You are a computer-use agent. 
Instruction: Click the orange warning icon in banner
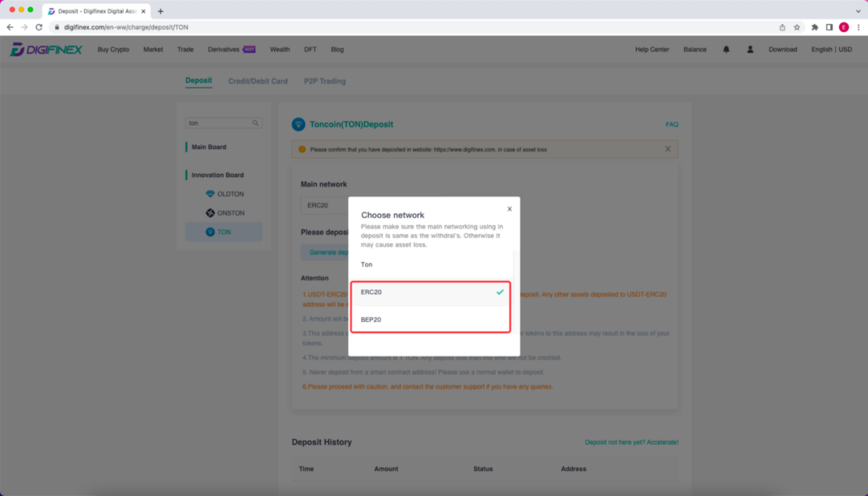tap(302, 149)
